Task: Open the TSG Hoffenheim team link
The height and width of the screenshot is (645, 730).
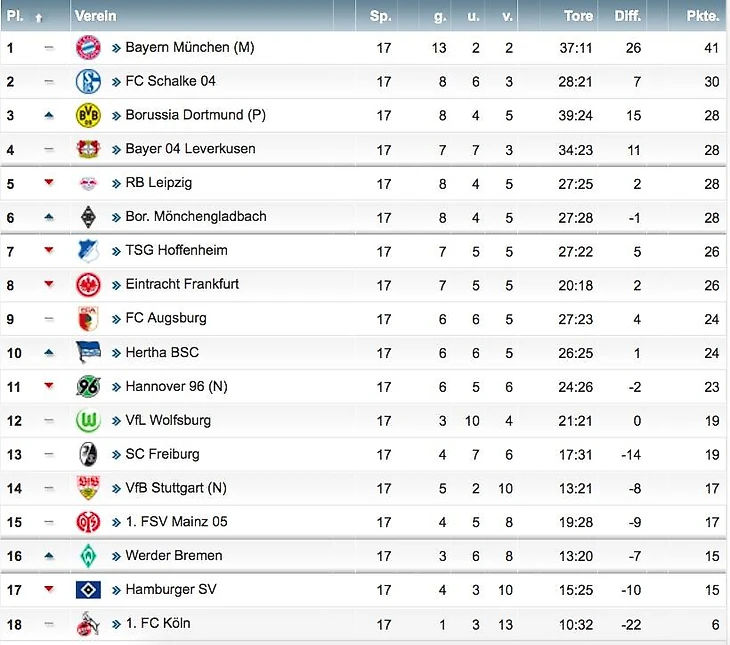Action: tap(176, 250)
